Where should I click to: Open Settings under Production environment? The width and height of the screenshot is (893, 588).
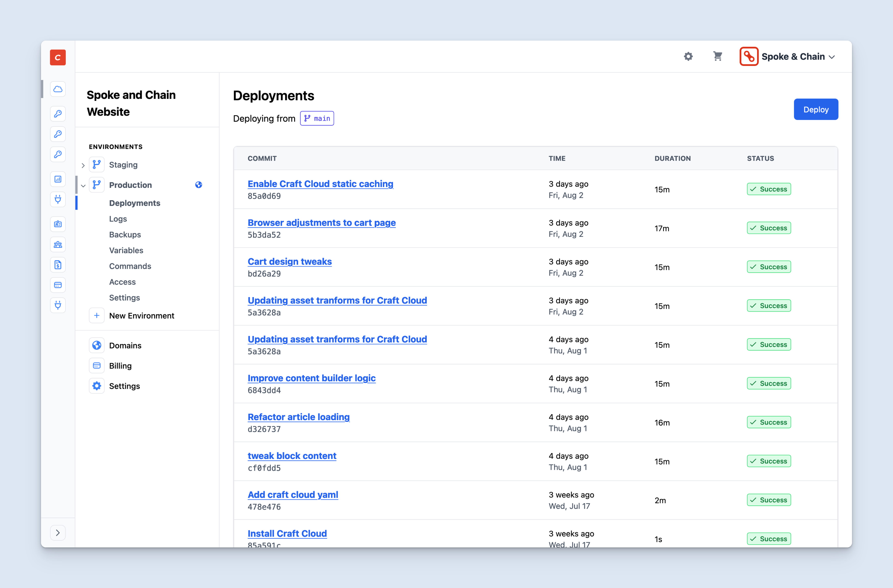pyautogui.click(x=124, y=297)
